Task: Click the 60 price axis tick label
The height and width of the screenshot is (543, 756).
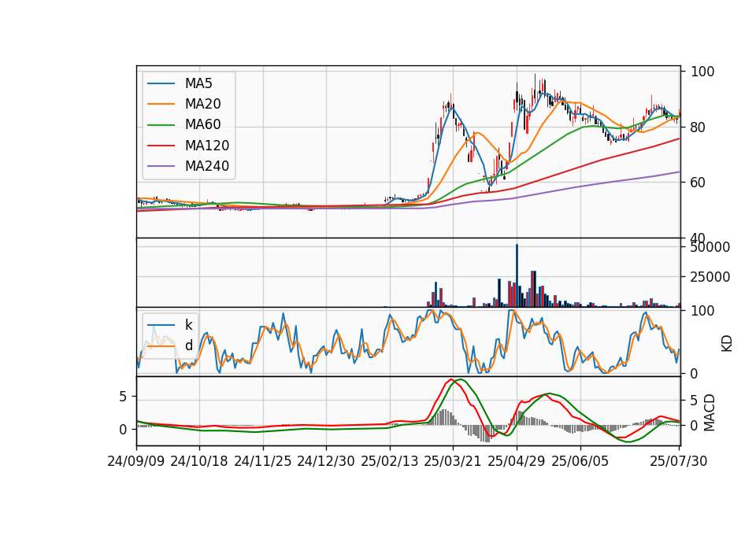Action: (699, 182)
